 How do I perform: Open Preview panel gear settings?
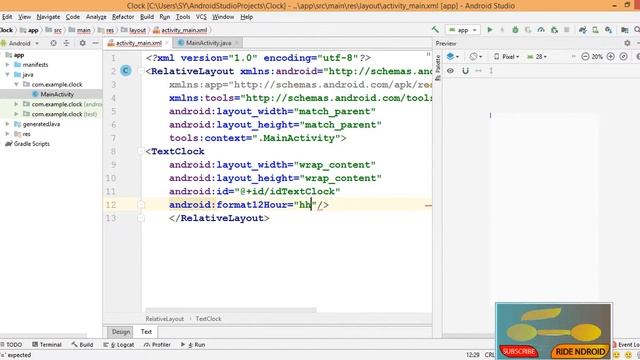627,43
